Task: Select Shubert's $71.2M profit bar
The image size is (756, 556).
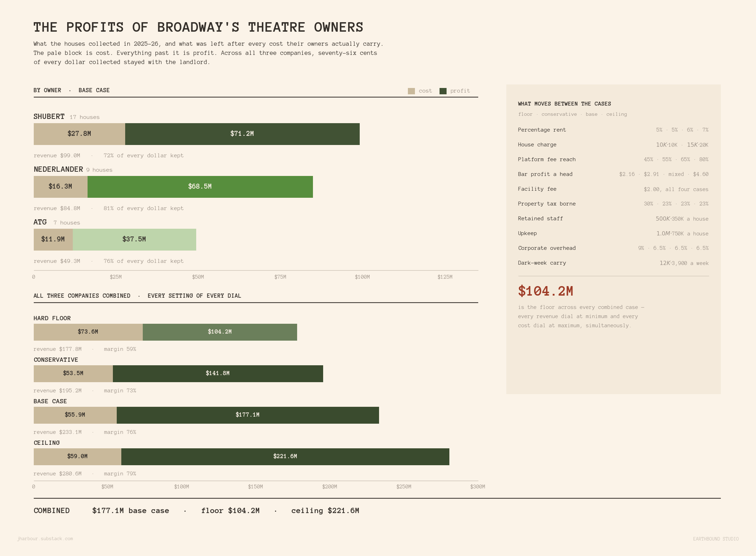Action: click(x=242, y=134)
